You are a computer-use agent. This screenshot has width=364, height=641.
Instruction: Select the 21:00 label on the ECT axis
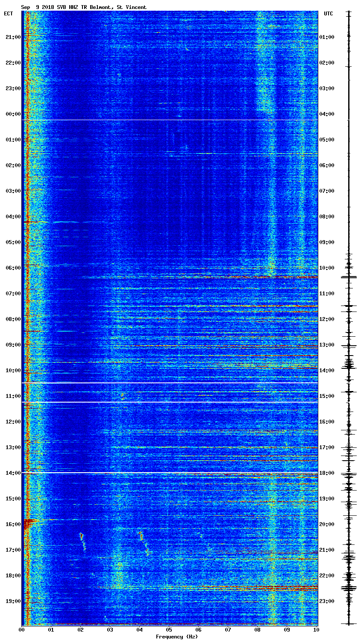pyautogui.click(x=12, y=37)
